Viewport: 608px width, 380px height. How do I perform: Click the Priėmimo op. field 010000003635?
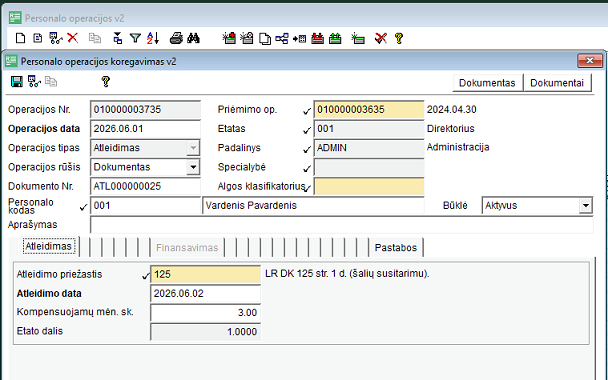click(369, 109)
